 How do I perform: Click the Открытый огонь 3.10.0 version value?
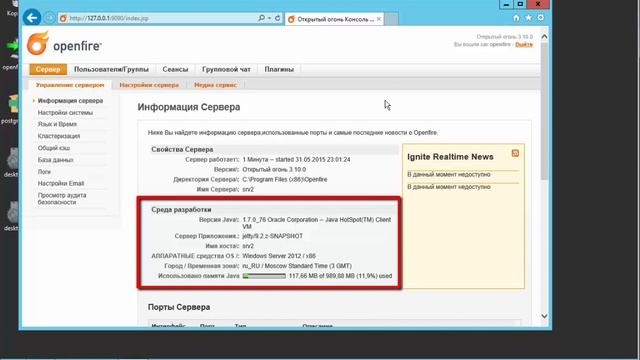pyautogui.click(x=274, y=169)
